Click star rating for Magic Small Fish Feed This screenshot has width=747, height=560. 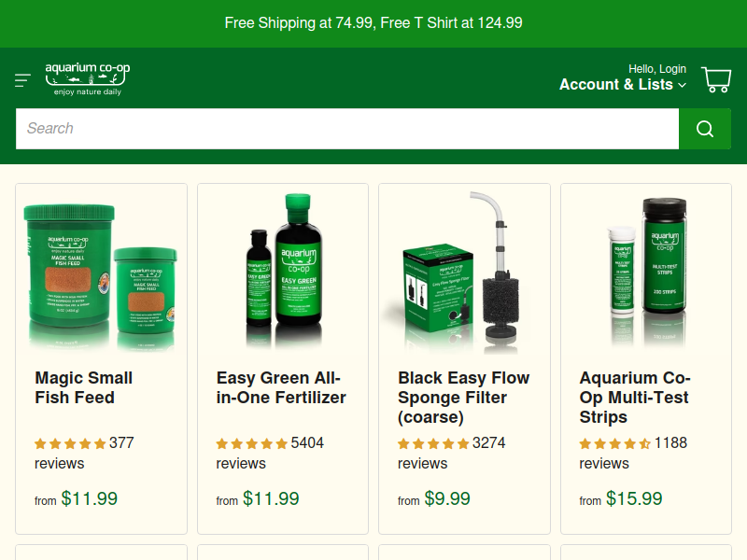point(70,444)
